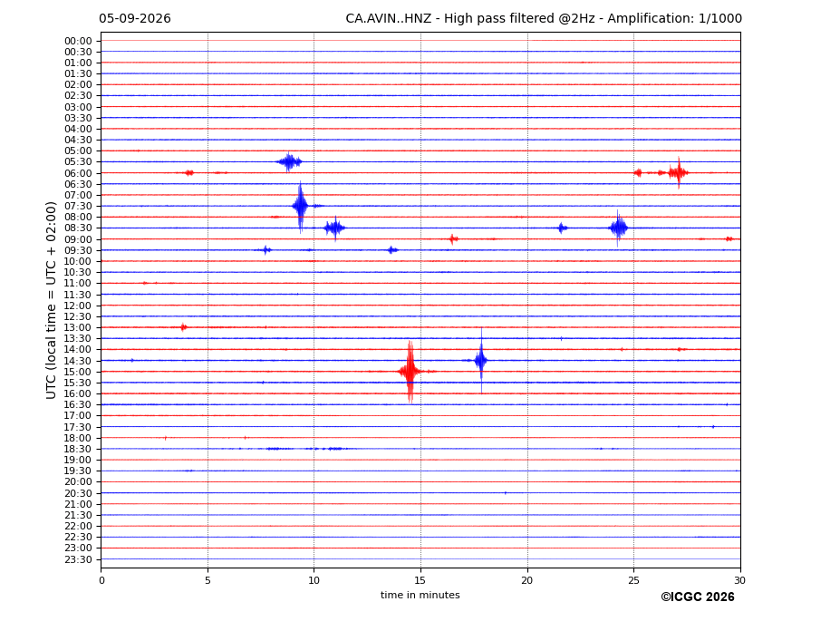Select the small red event on 13:00 trace
This screenshot has width=840, height=631.
[184, 327]
